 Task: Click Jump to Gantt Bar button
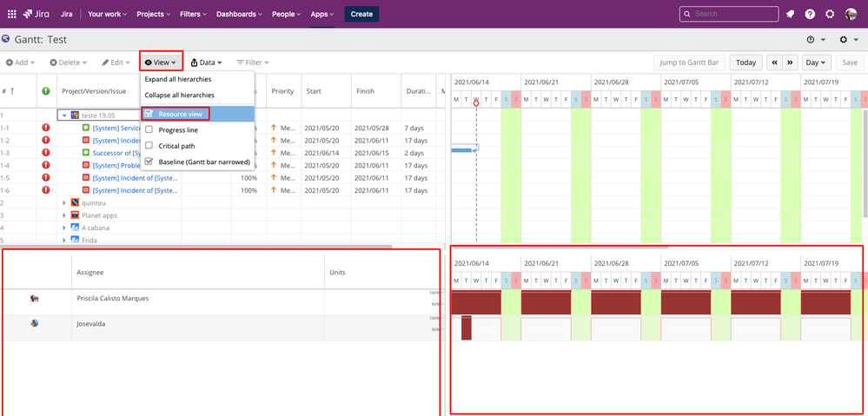(689, 63)
